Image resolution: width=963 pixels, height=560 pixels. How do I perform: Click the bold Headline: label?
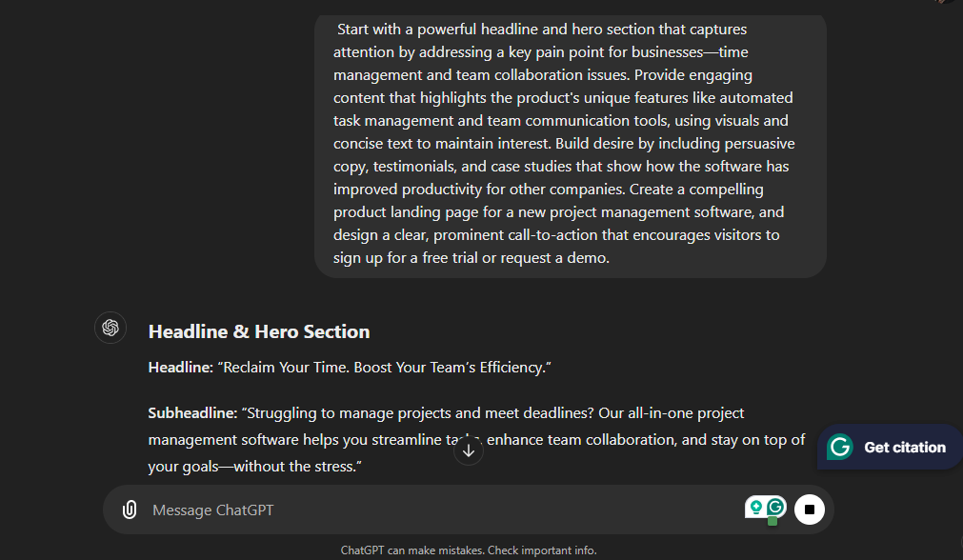pos(181,368)
